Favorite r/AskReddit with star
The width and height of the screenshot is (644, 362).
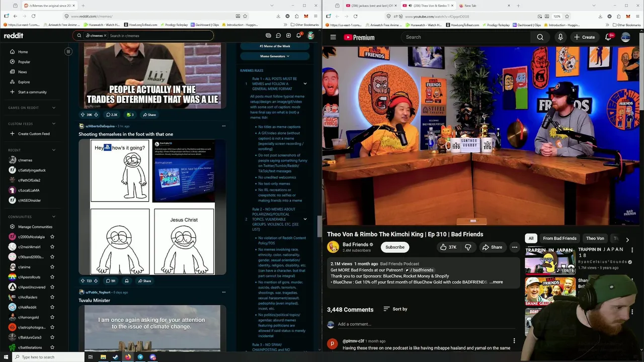(52, 307)
